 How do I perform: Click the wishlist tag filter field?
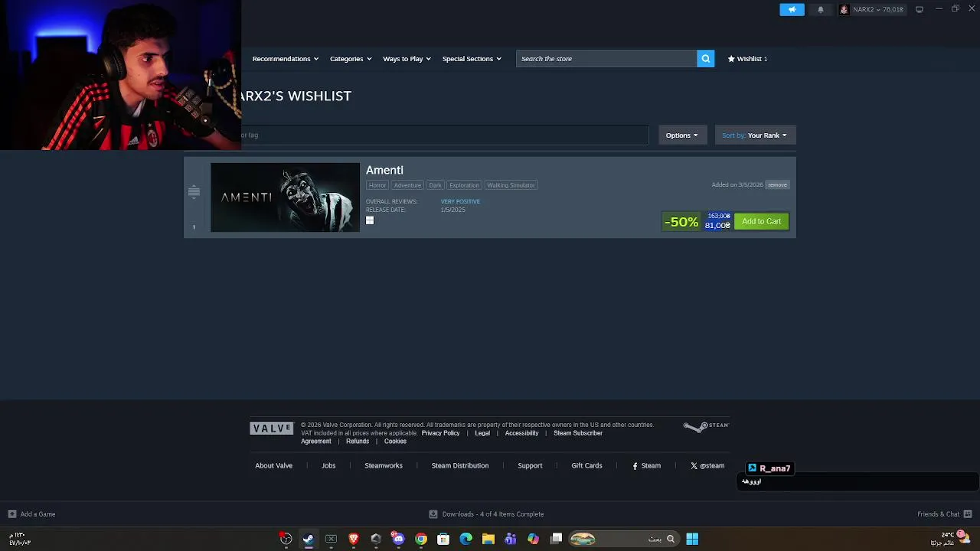(x=445, y=135)
